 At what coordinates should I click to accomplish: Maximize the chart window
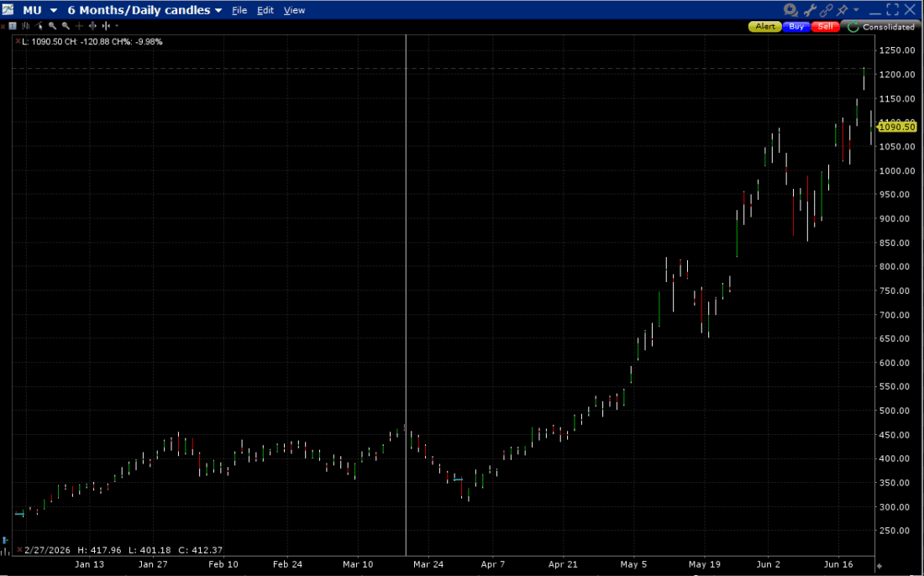893,9
